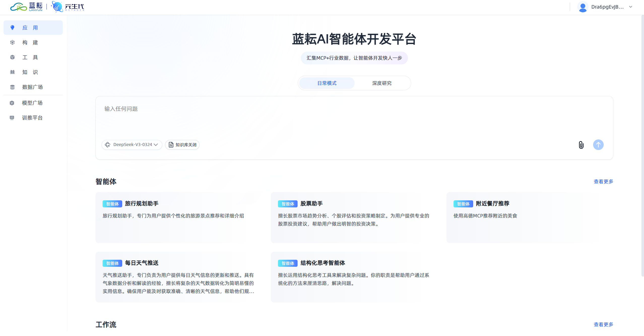Click the 构建 sidebar icon
Viewport: 644px width, 336px height.
tap(12, 43)
